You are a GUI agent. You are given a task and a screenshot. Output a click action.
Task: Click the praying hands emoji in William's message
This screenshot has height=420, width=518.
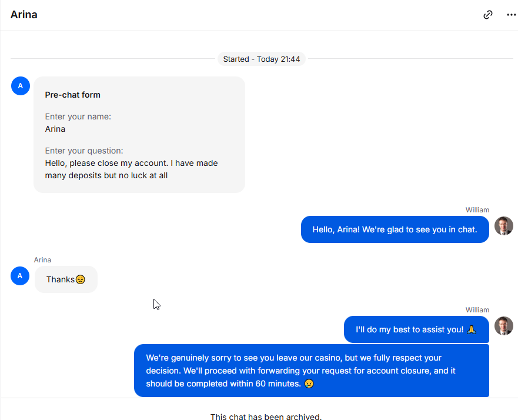pyautogui.click(x=472, y=330)
